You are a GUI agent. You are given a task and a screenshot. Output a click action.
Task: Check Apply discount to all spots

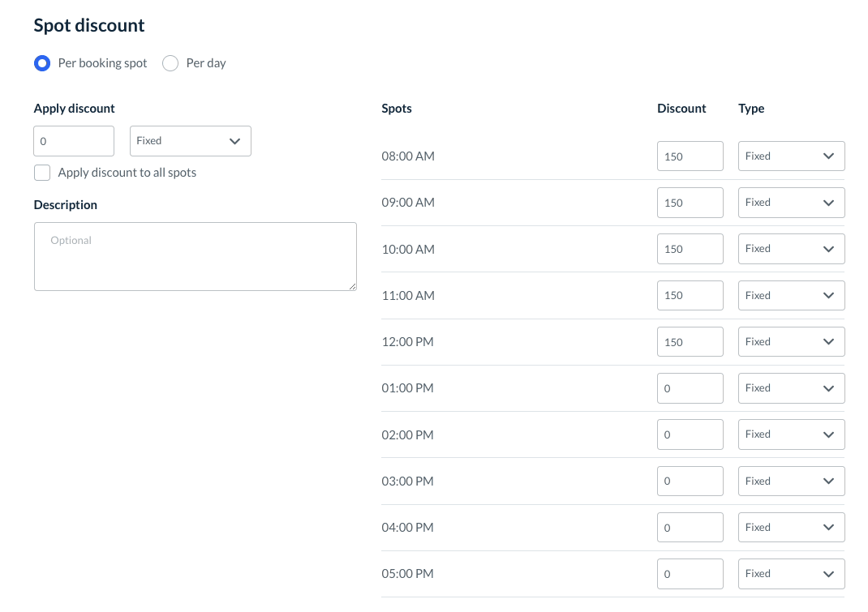[42, 173]
